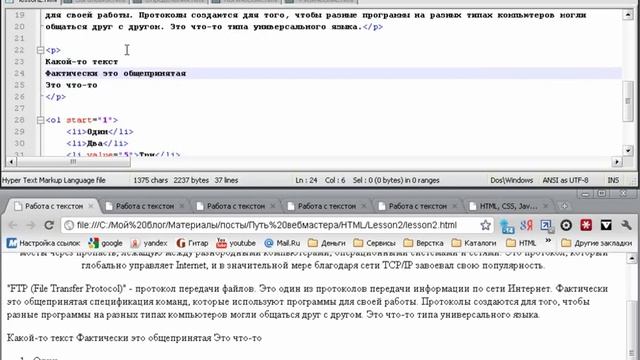The height and width of the screenshot is (360, 640).
Task: Click line number 27 in the margin
Action: (19, 109)
